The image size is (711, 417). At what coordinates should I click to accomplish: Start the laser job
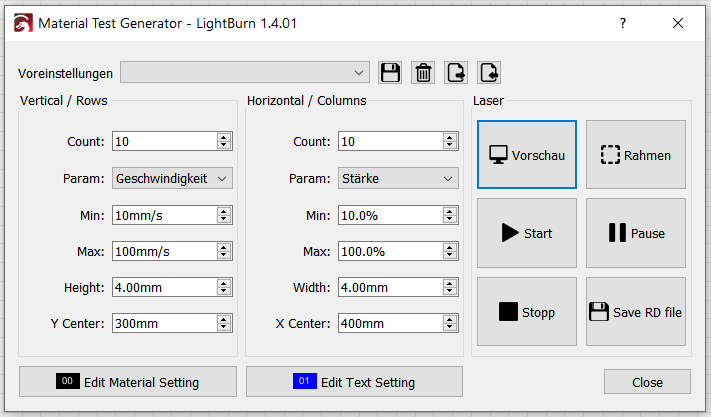pos(527,233)
